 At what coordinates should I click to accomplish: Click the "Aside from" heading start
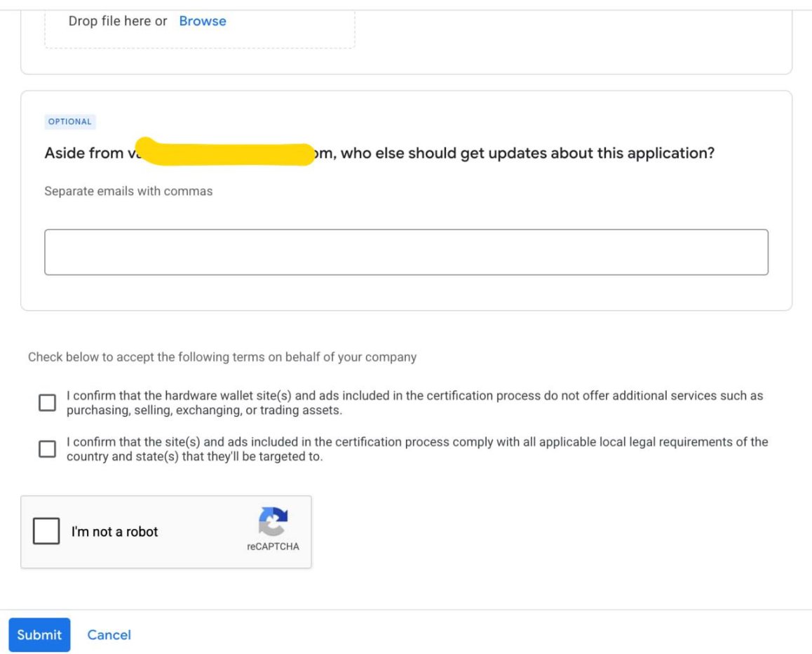click(84, 153)
